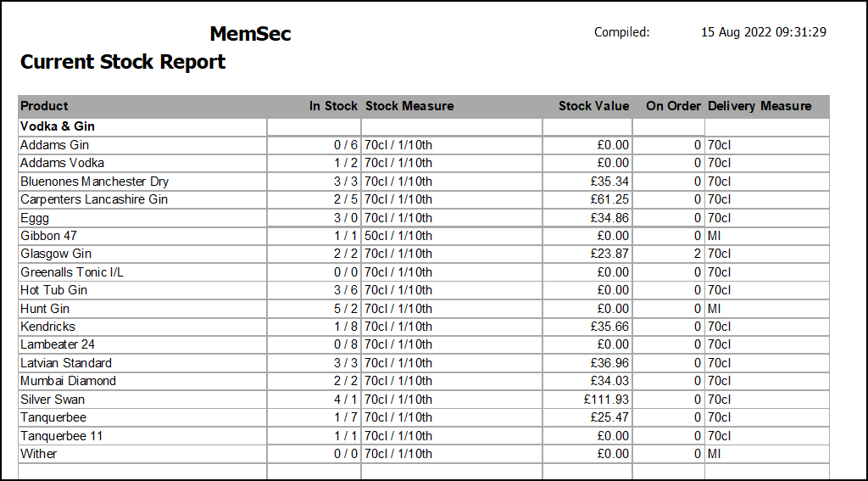Select the Bluenones Manchester Dry row

tap(94, 182)
